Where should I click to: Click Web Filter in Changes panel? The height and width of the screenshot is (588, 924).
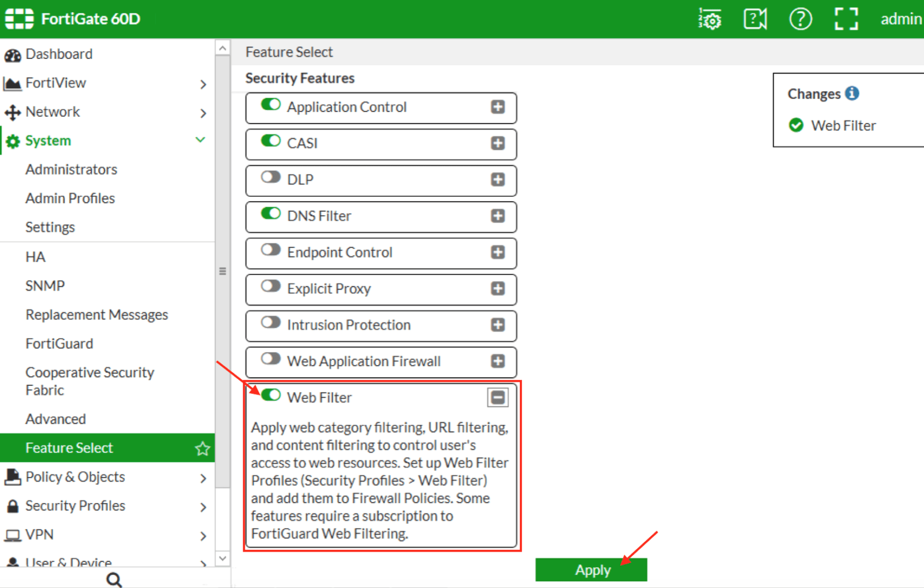coord(843,125)
